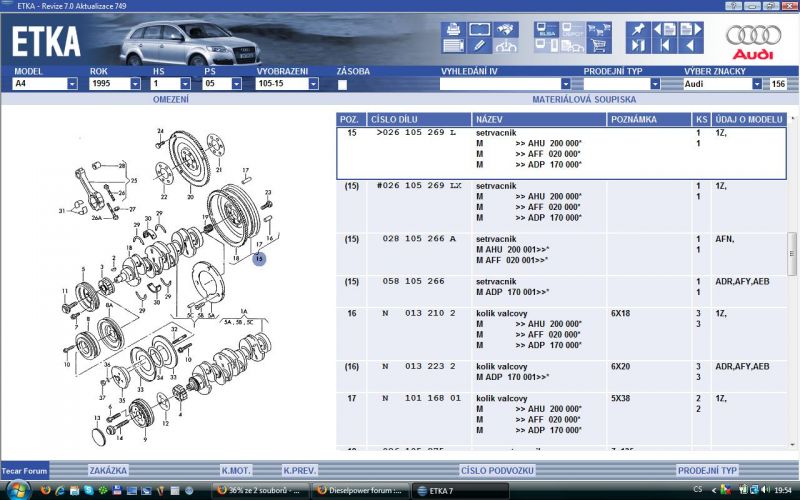This screenshot has height=500, width=800.
Task: Click the CÍSLO PODVOZKU button
Action: point(497,470)
